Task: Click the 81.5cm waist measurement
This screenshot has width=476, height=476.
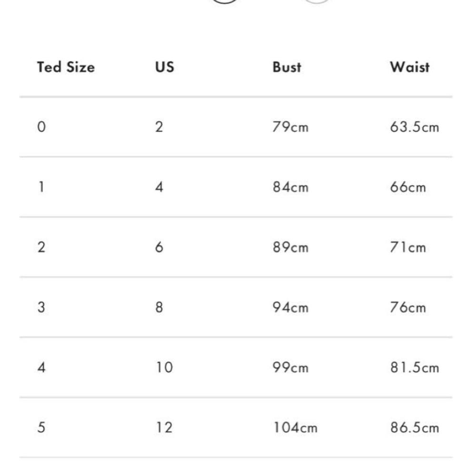Action: pos(415,367)
